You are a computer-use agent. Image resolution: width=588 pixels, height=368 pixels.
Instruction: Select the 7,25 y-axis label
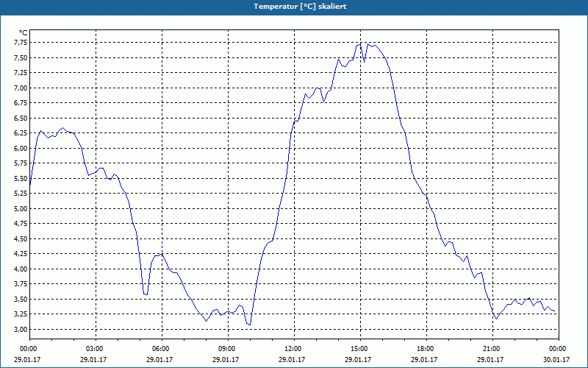coord(21,73)
